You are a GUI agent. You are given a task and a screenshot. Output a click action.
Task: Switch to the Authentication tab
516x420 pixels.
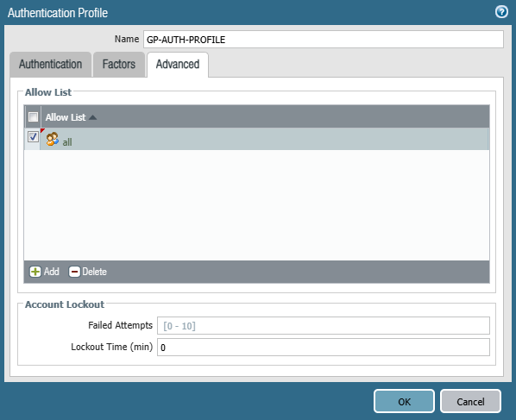(50, 64)
